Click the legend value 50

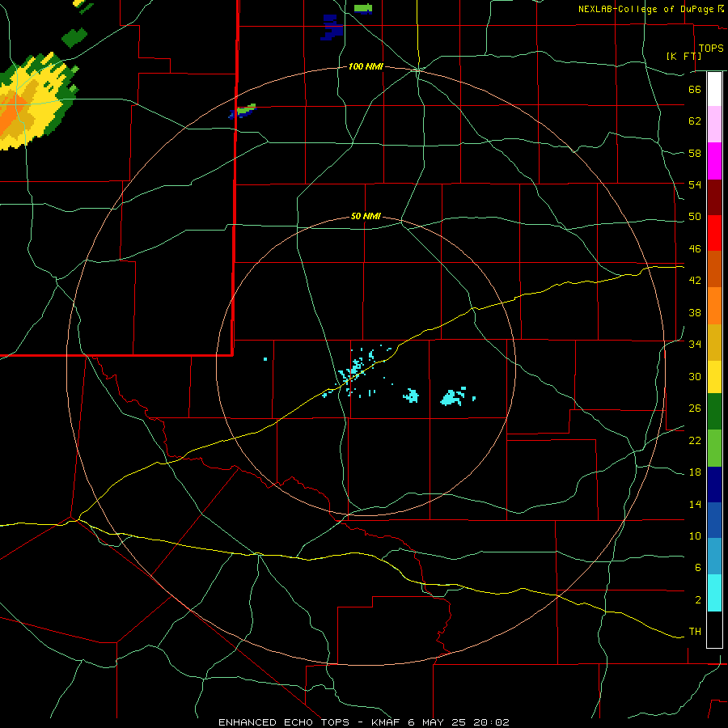(695, 217)
